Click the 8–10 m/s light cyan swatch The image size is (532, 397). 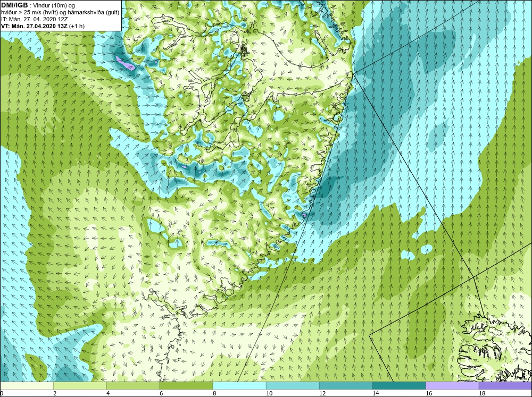(x=239, y=385)
